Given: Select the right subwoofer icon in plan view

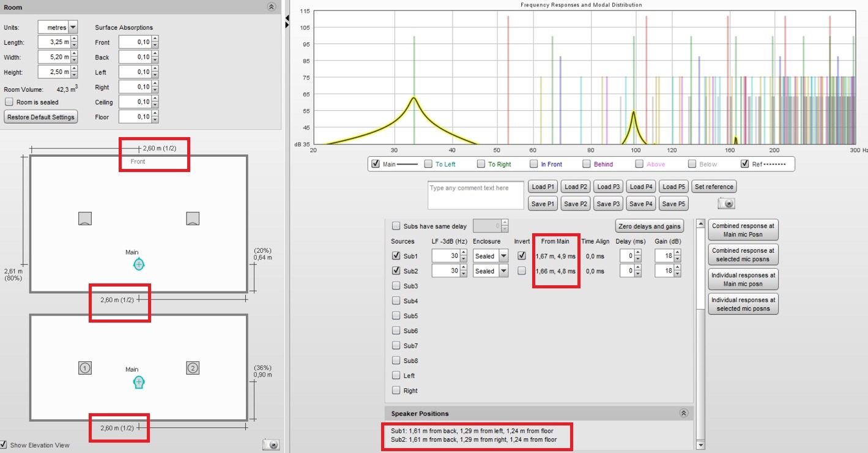Looking at the screenshot, I should pos(193,219).
